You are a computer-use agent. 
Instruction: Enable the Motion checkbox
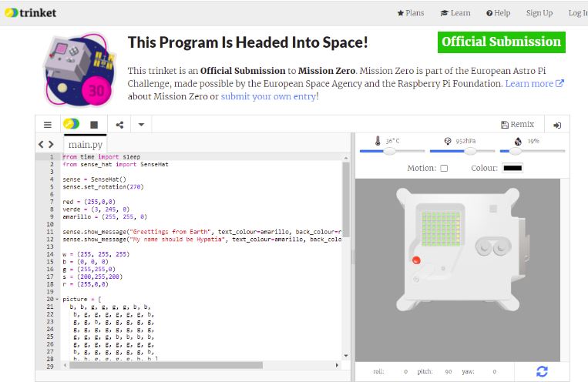click(444, 168)
